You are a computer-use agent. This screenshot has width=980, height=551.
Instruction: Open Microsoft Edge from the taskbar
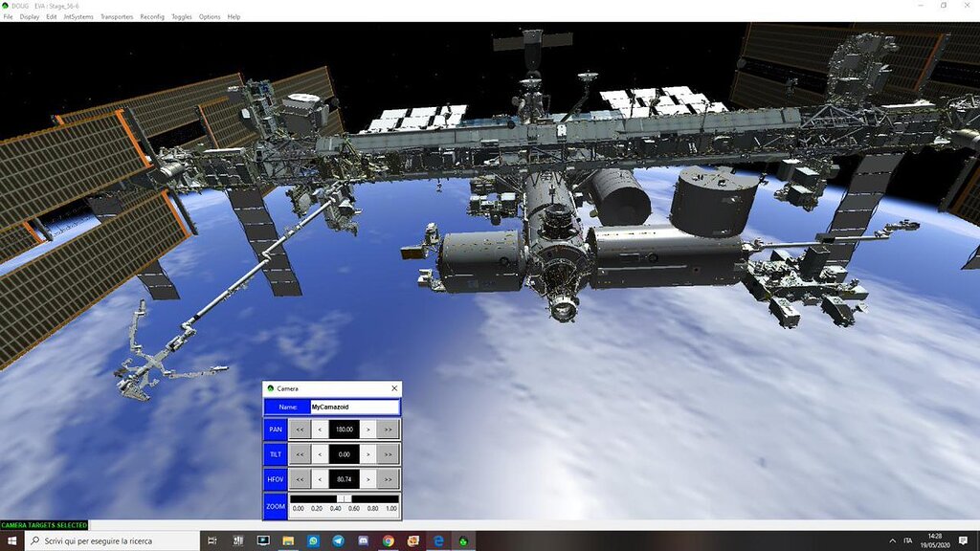click(x=438, y=541)
